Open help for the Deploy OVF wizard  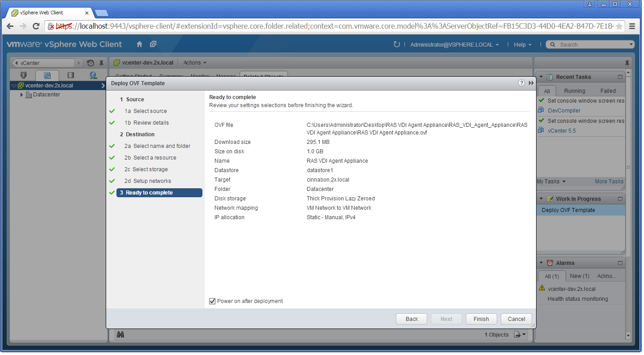pos(521,83)
